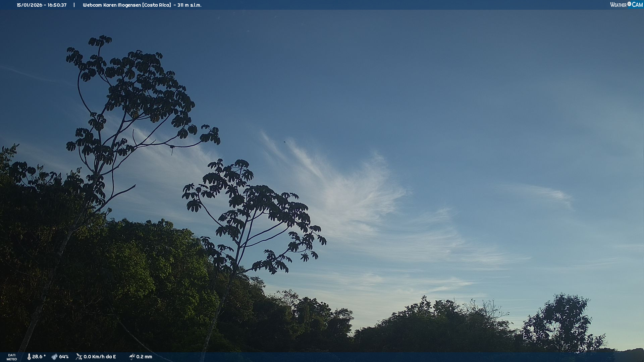The image size is (644, 362).
Task: Click the 15/01/2026 date and time stamp
Action: tap(42, 5)
